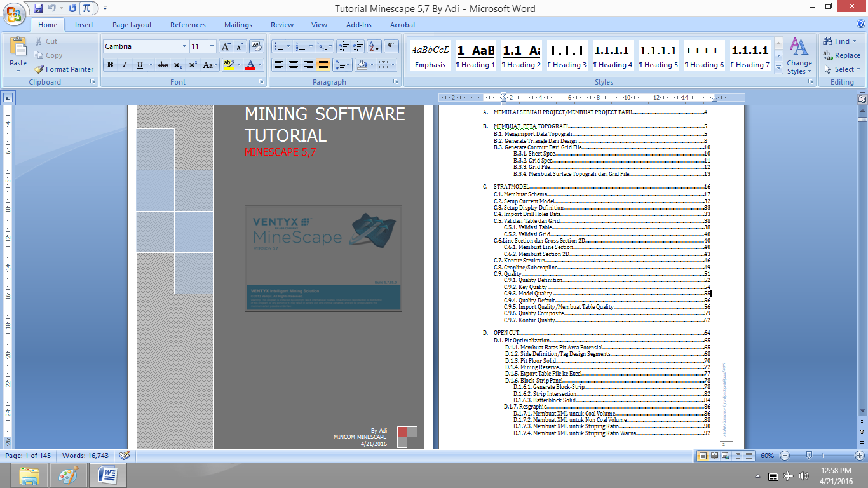
Task: Click the Change Styles button
Action: [799, 56]
